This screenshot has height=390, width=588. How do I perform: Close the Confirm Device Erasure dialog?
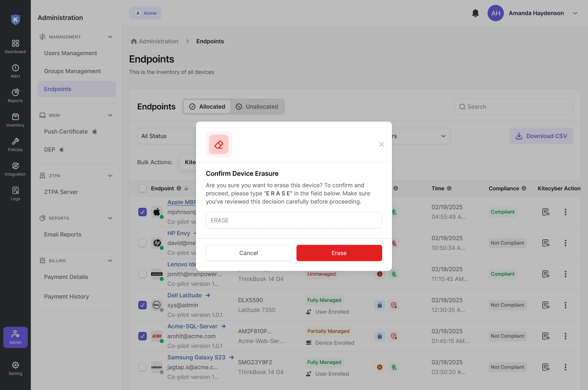pyautogui.click(x=381, y=145)
